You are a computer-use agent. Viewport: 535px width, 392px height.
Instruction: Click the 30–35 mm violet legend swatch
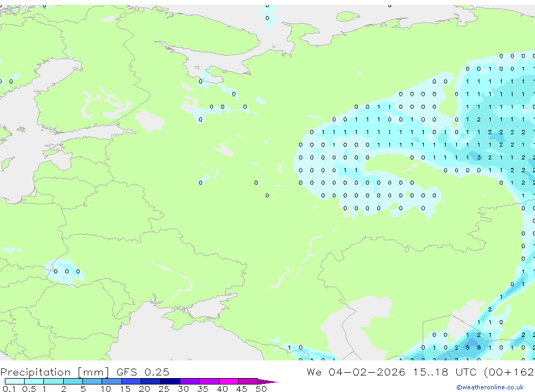(x=189, y=381)
